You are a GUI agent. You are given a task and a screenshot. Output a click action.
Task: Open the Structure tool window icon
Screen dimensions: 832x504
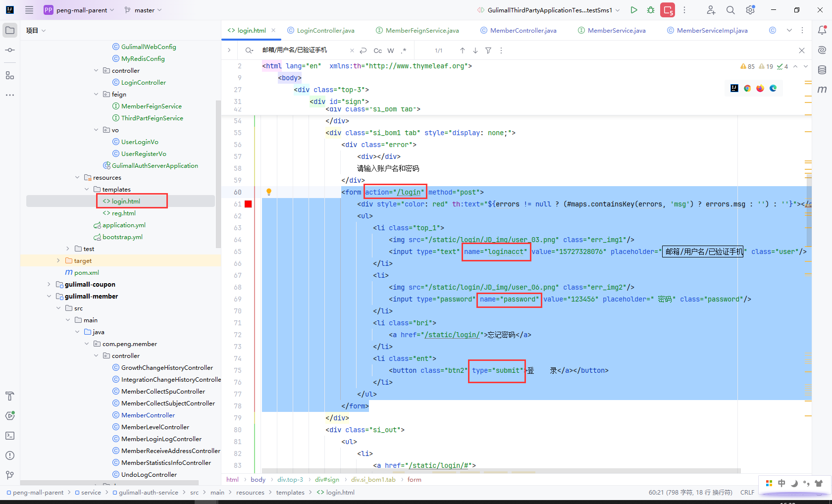point(10,75)
